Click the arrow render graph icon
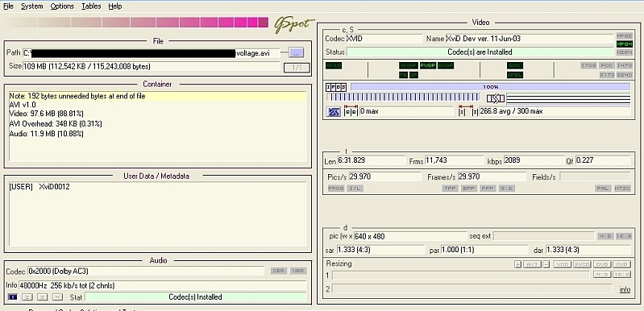This screenshot has height=311, width=644. (496, 98)
